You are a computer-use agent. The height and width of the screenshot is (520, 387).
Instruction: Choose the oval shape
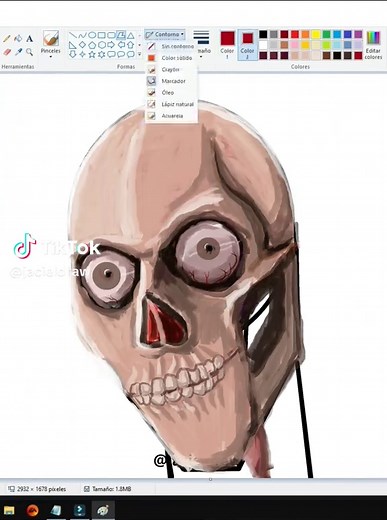pyautogui.click(x=92, y=35)
